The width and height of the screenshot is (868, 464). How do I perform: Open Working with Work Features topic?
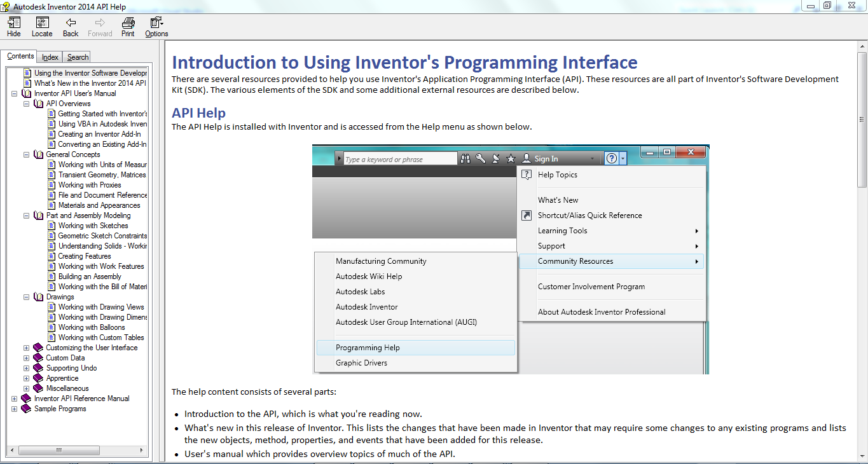point(101,266)
